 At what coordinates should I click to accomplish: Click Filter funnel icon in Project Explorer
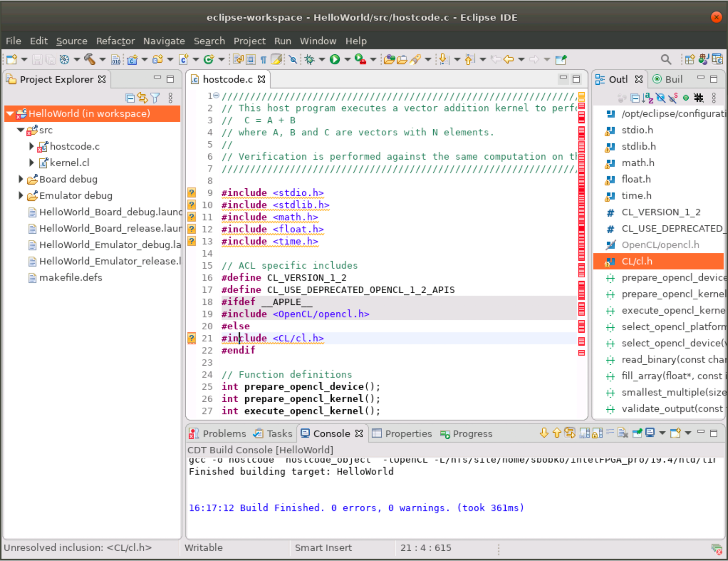(155, 98)
